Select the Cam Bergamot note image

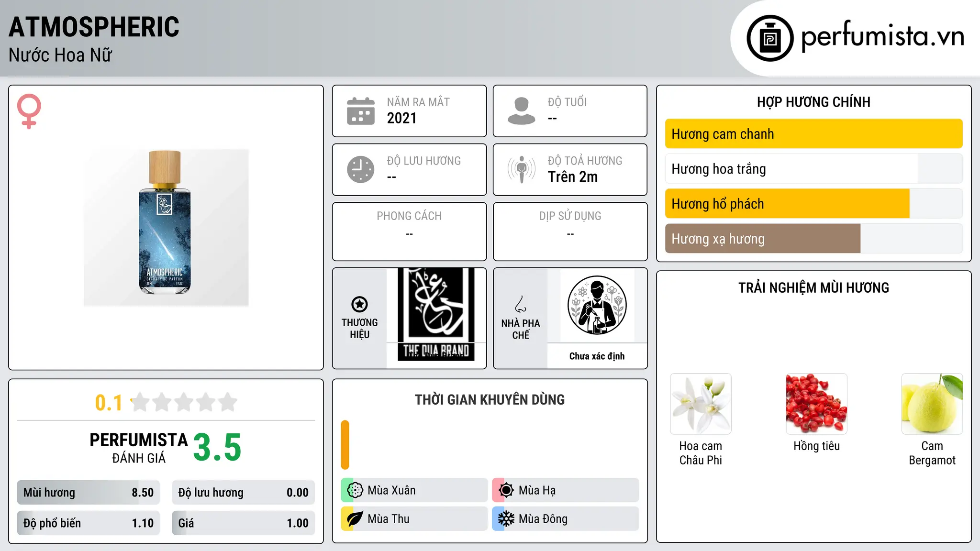(932, 404)
